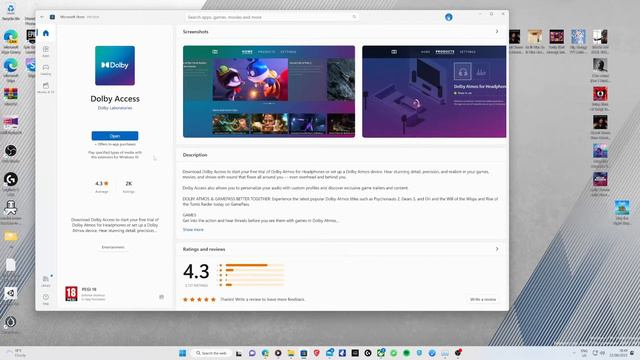
Task: Click the Entertainment category tag
Action: pos(113,247)
